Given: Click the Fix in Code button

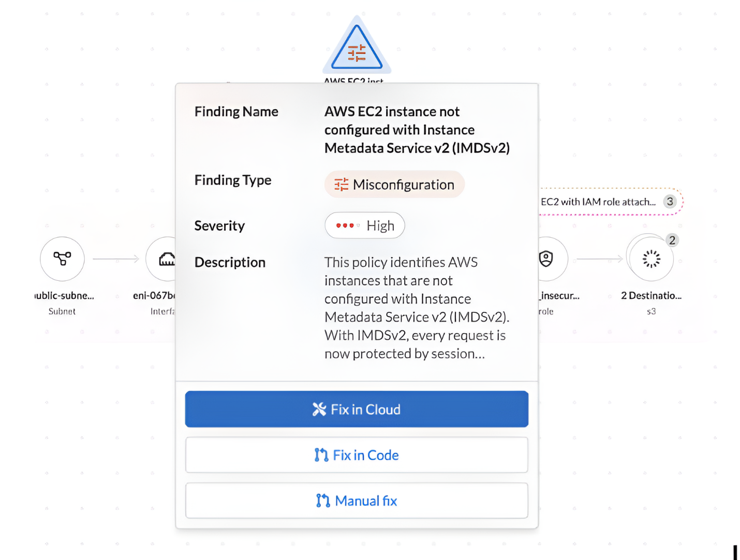Looking at the screenshot, I should (357, 455).
